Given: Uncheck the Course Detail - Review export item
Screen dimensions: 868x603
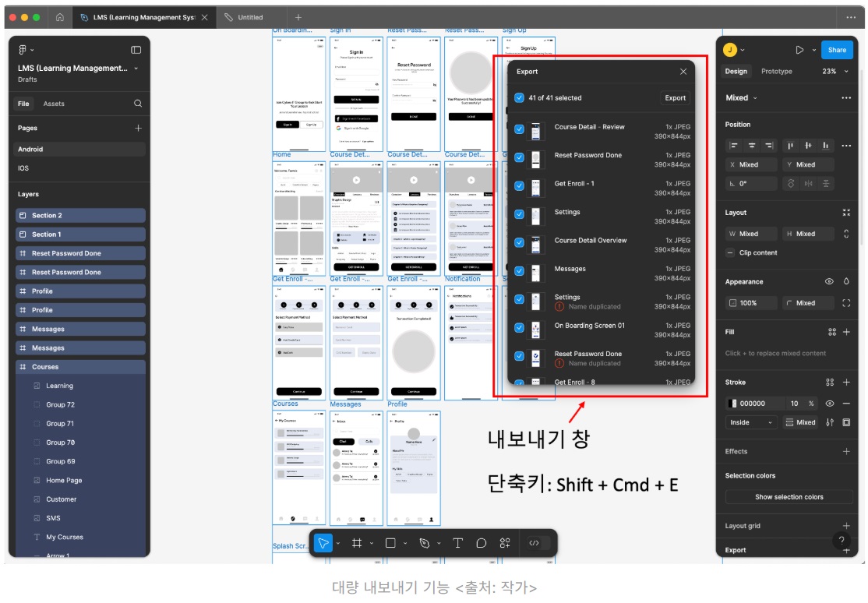Looking at the screenshot, I should (x=519, y=129).
